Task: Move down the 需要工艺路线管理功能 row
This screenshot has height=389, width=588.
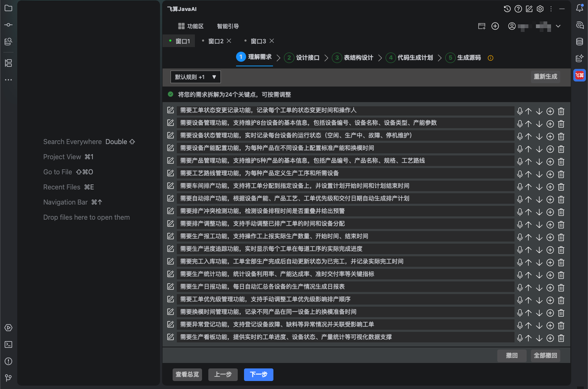Action: click(539, 174)
